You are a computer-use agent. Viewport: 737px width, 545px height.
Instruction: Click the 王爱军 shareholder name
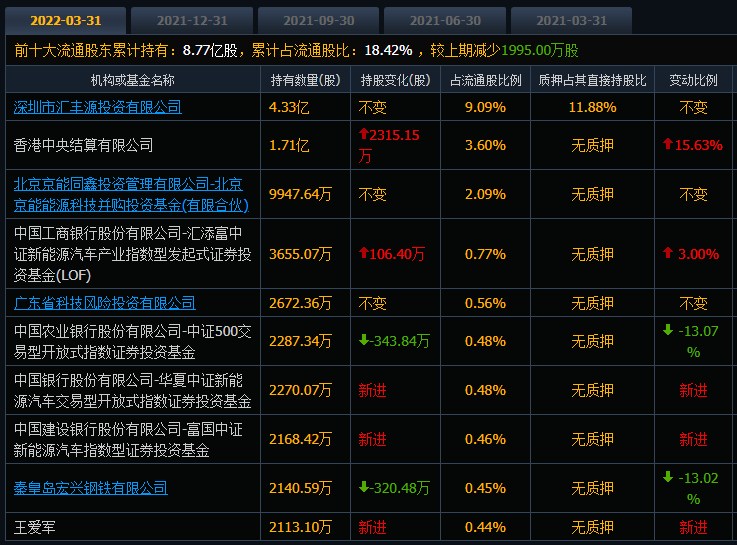(34, 528)
